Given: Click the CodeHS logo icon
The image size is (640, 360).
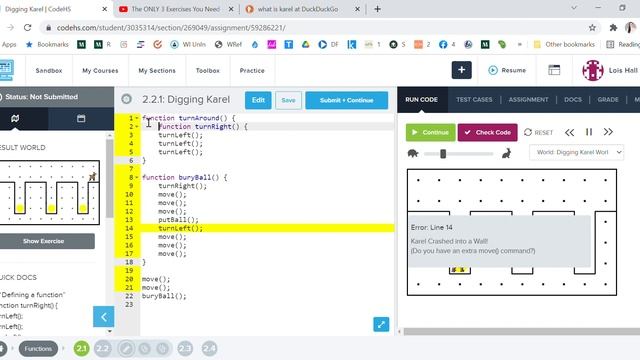Looking at the screenshot, I should point(7,70).
